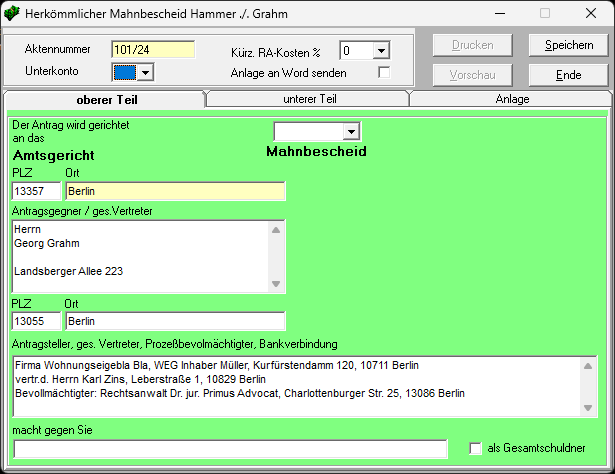The width and height of the screenshot is (615, 474).
Task: Click into Antragsgegner address text box
Action: click(x=140, y=256)
